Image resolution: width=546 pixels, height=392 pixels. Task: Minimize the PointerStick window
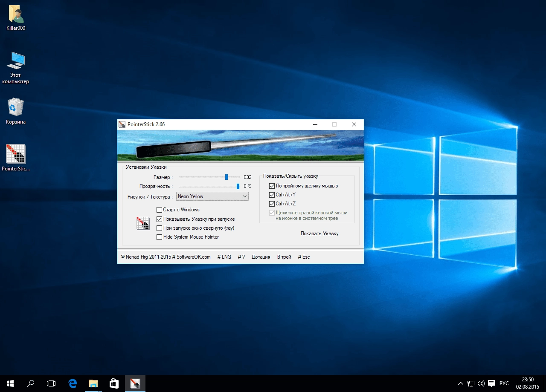(x=315, y=124)
